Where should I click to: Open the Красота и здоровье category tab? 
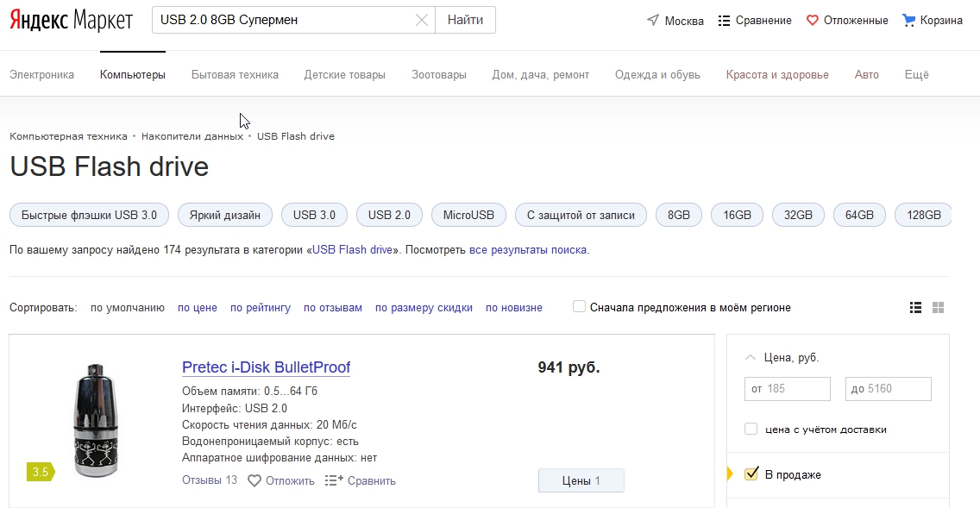777,75
